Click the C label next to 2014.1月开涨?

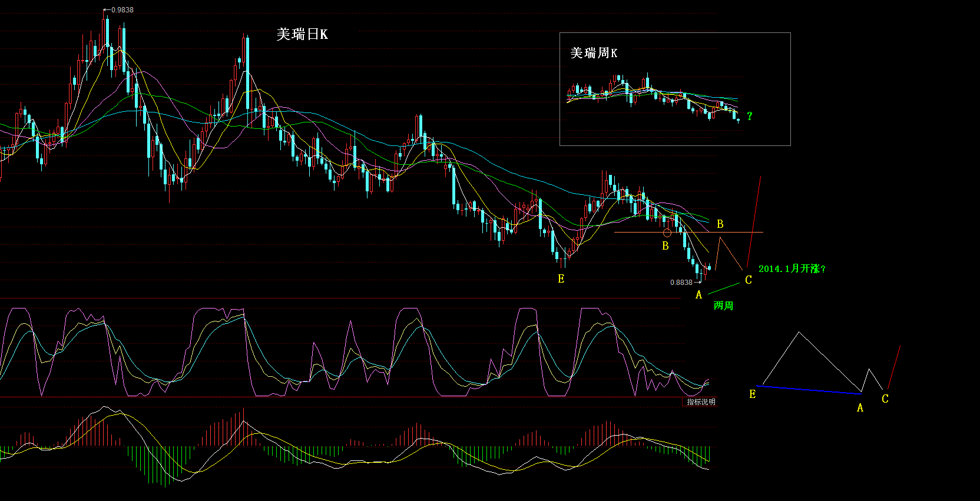pos(749,280)
